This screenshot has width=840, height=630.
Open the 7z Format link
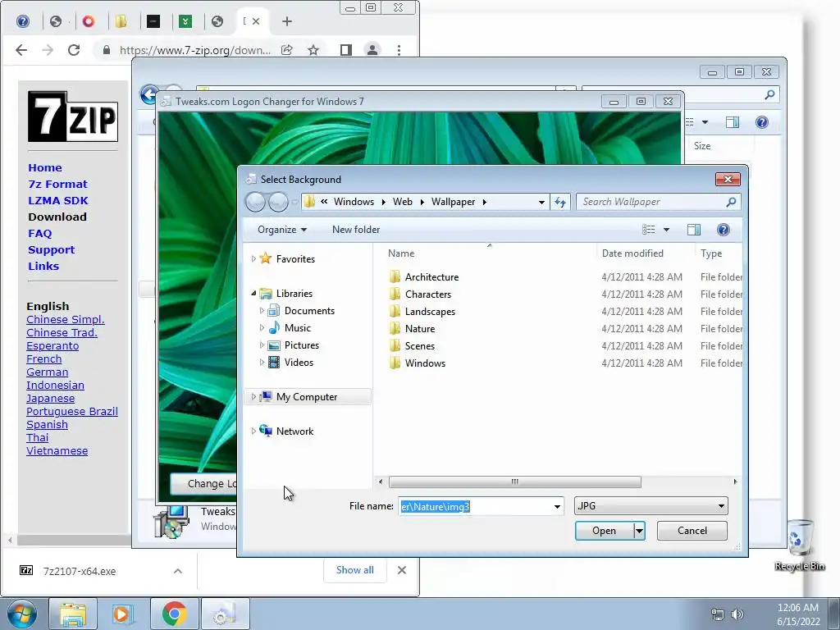pyautogui.click(x=58, y=185)
